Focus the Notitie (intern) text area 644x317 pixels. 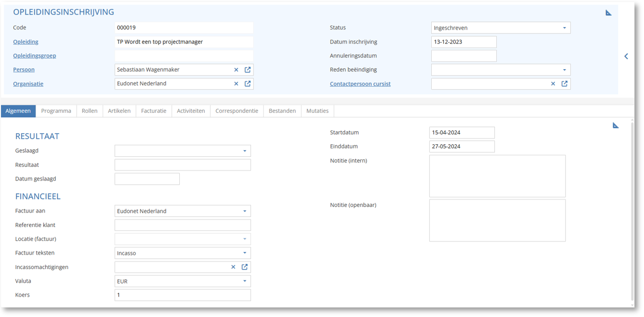[497, 176]
